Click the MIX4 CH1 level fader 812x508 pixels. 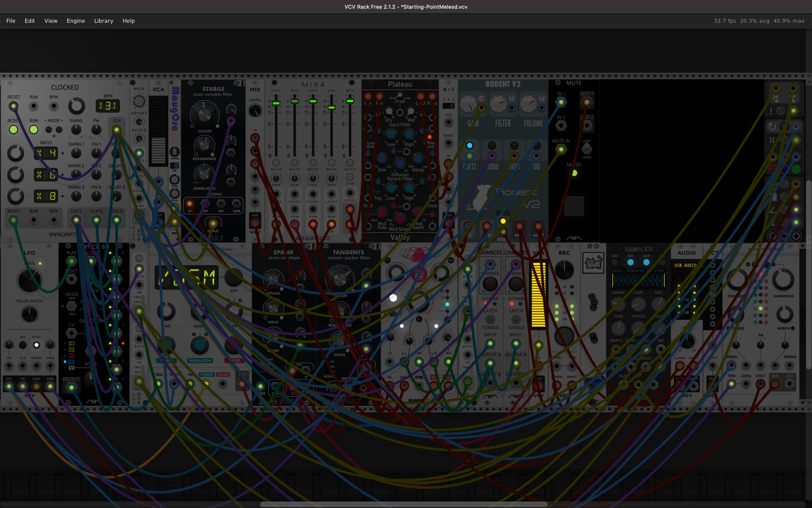(x=276, y=103)
